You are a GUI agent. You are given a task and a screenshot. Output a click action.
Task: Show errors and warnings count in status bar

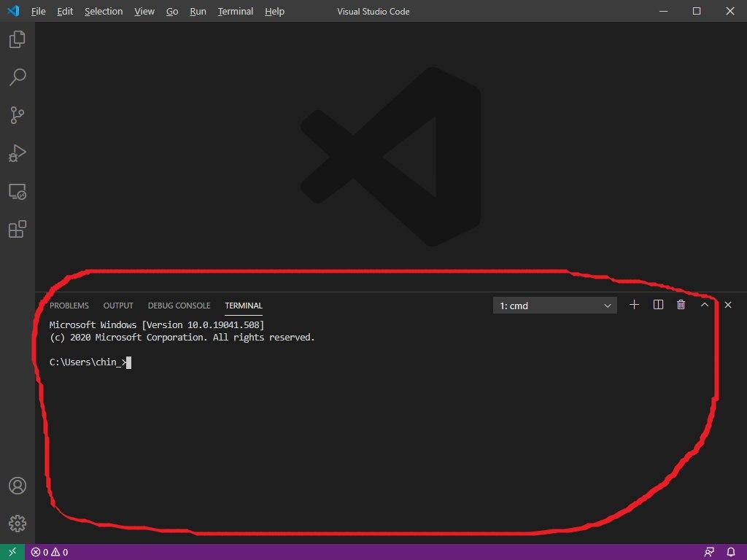[50, 553]
